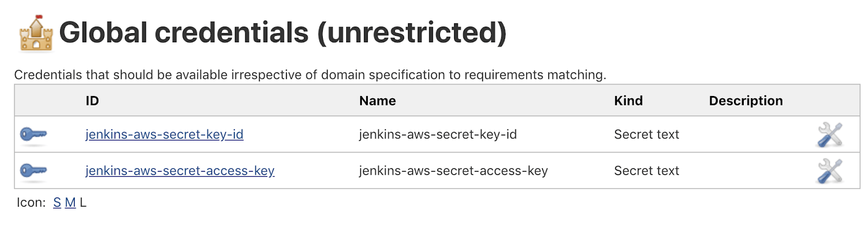Screen dimensions: 868x230
Task: Switch icon size to S
Action: [57, 203]
